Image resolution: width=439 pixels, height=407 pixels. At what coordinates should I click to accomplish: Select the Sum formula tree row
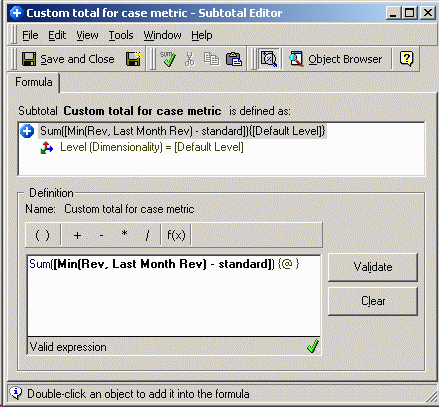tap(183, 131)
